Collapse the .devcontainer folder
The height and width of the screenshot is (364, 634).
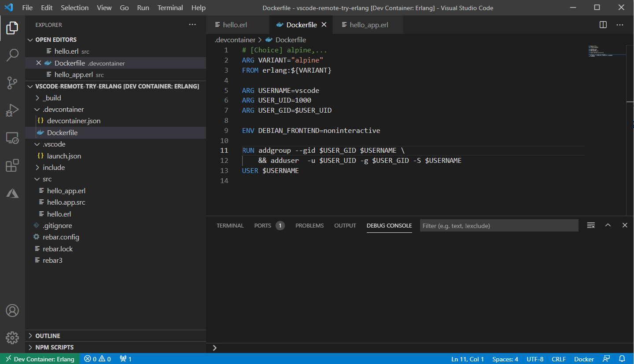(115, 109)
